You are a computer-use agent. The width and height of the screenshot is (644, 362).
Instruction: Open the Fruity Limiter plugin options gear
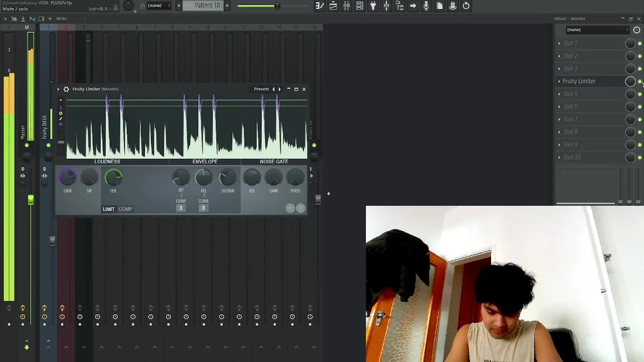click(66, 89)
